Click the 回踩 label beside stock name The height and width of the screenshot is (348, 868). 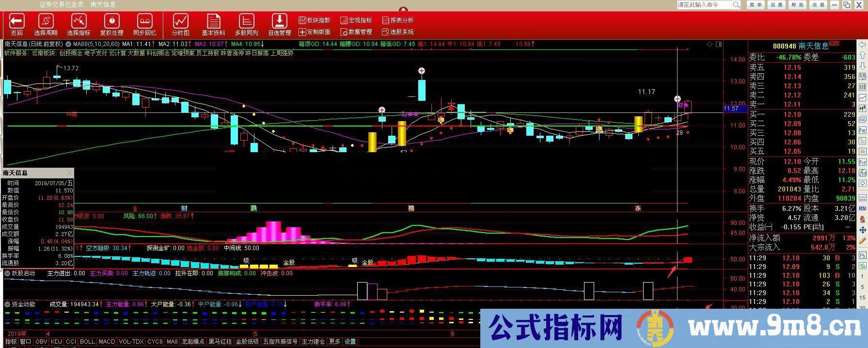coord(834,44)
